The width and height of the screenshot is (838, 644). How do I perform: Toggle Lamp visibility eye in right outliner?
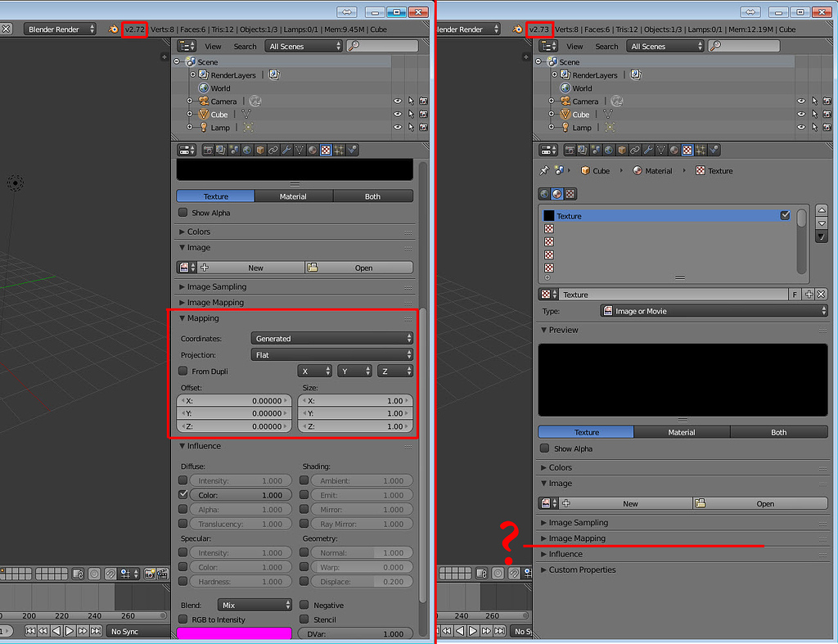coord(801,127)
